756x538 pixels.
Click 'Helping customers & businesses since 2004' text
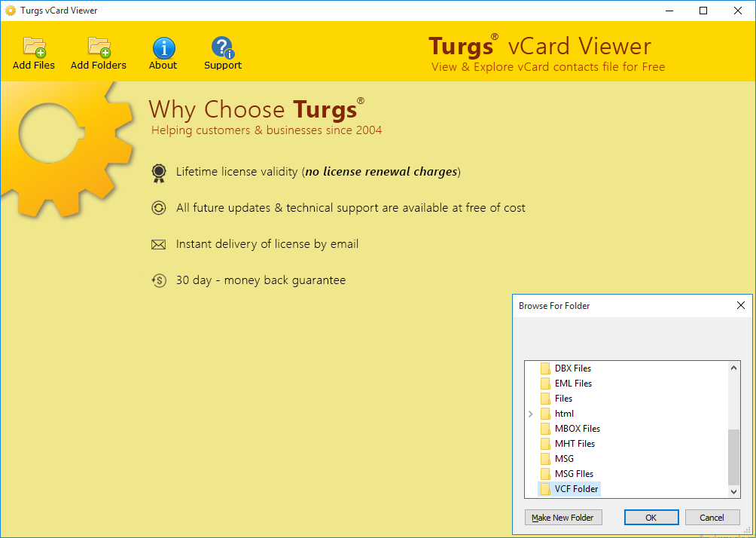click(x=267, y=130)
